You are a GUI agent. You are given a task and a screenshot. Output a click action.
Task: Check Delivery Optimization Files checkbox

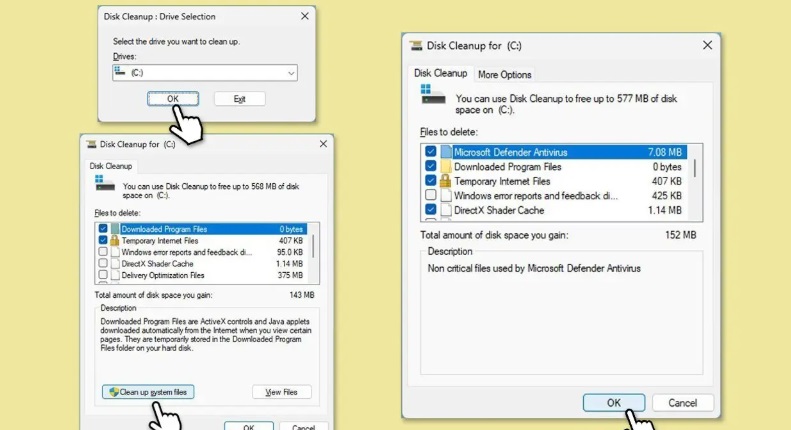[x=103, y=275]
